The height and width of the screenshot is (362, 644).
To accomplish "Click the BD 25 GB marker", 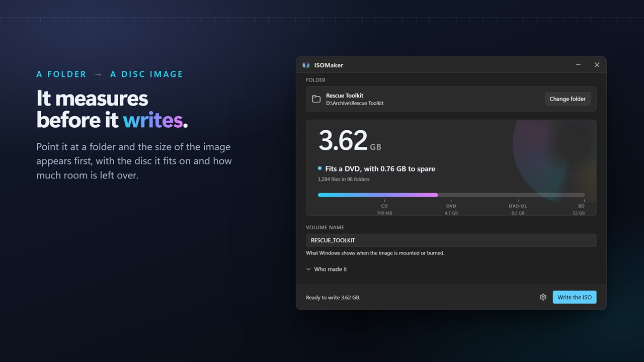I will (579, 209).
